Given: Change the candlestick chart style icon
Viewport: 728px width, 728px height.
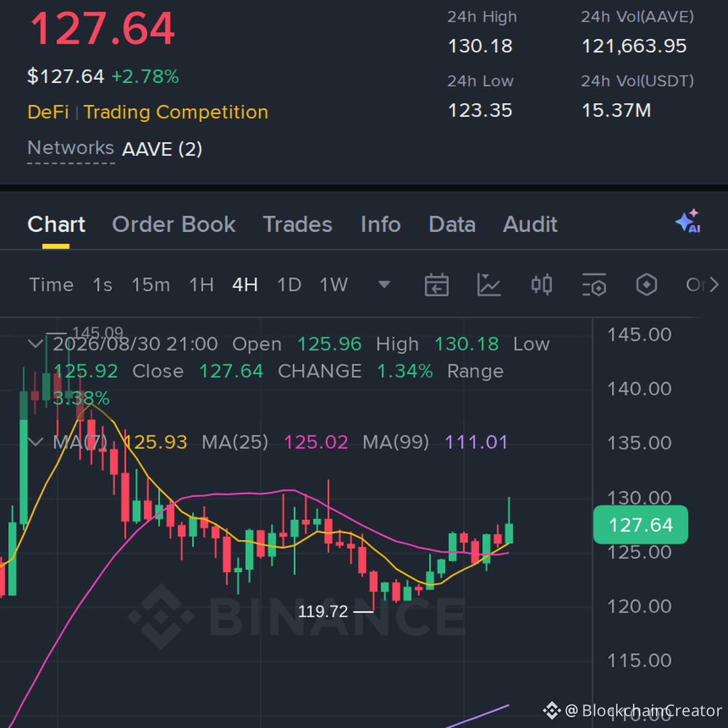Looking at the screenshot, I should click(541, 284).
